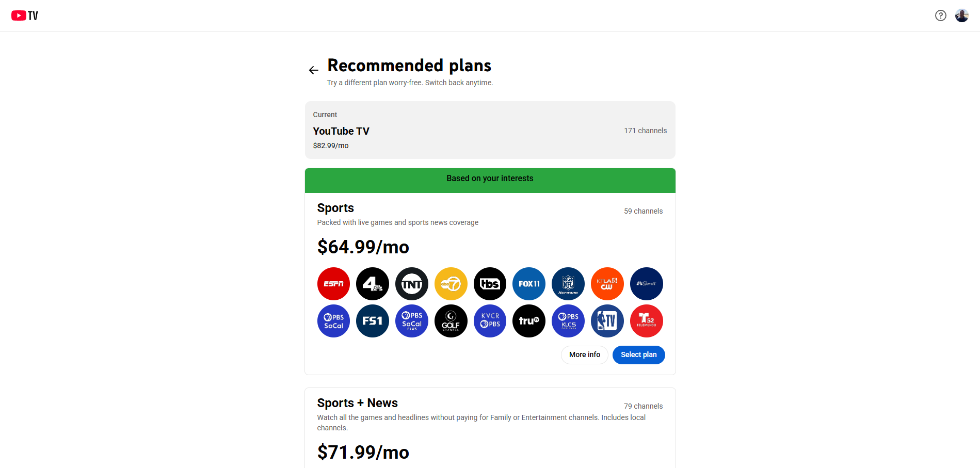Screen dimensions: 980x468
Task: Open the TBS channel icon
Action: pos(490,284)
